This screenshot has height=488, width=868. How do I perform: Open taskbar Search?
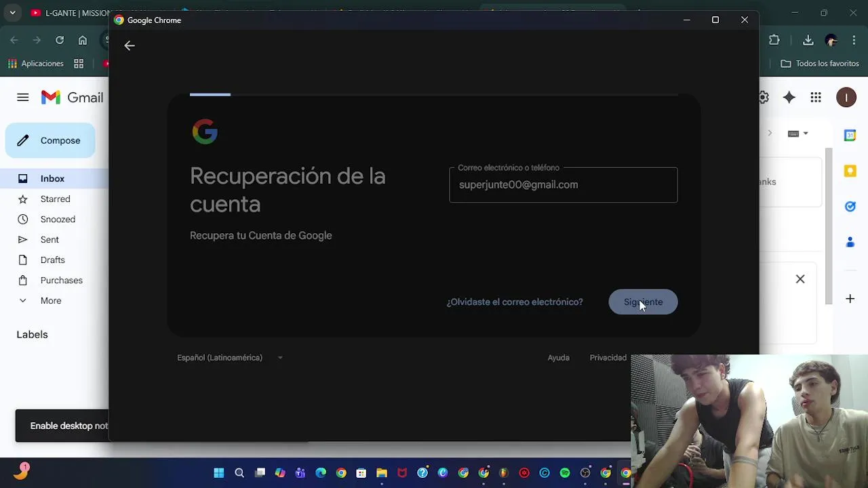click(x=239, y=473)
